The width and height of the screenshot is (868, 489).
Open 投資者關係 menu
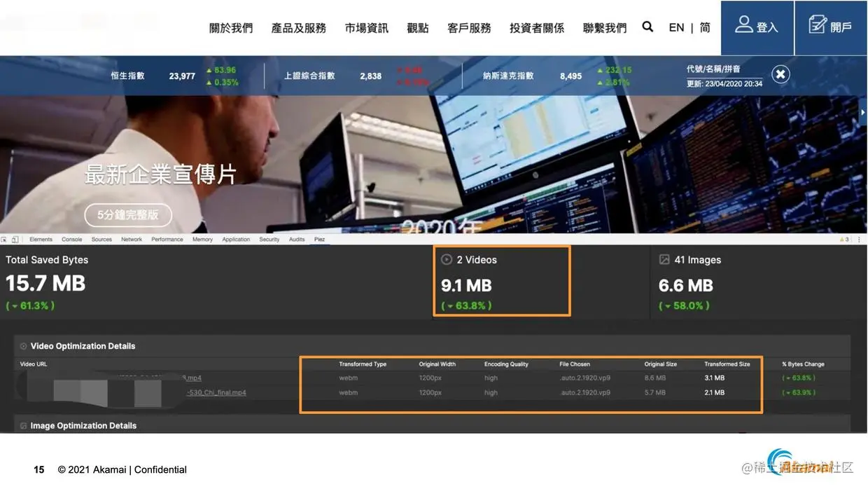pos(537,28)
